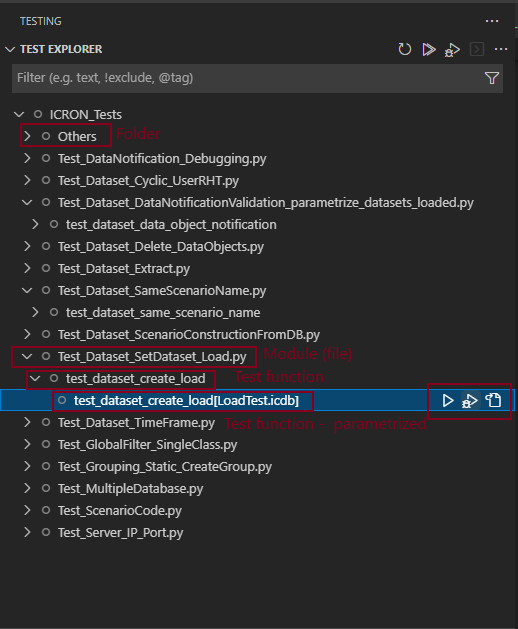Select Test_ScenarioCode.py file name

coord(120,511)
